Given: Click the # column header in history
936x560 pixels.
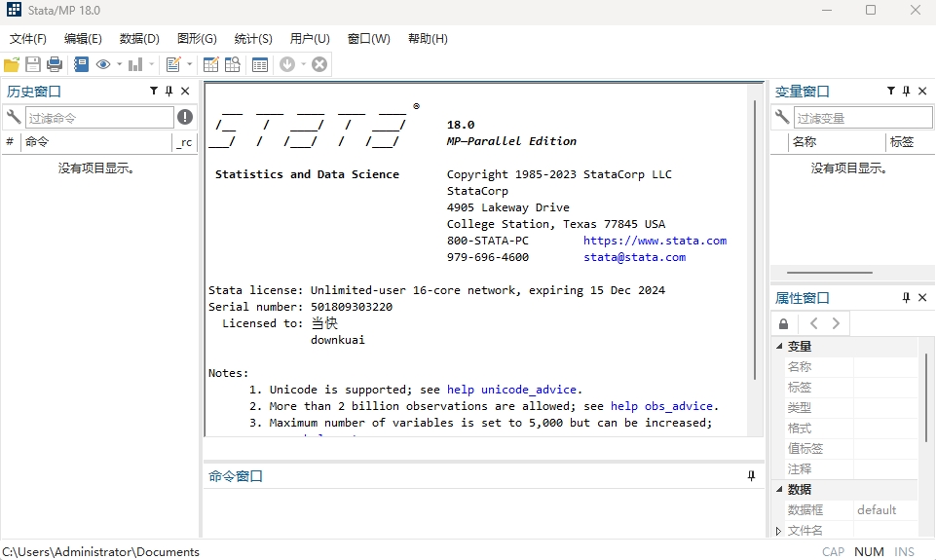Looking at the screenshot, I should pyautogui.click(x=10, y=142).
